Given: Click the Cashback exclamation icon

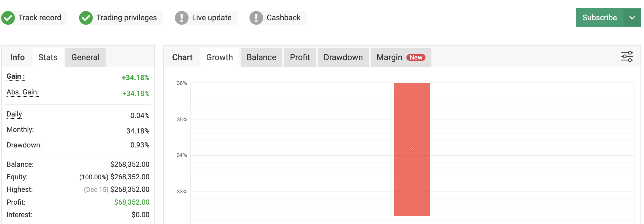Looking at the screenshot, I should pyautogui.click(x=256, y=18).
